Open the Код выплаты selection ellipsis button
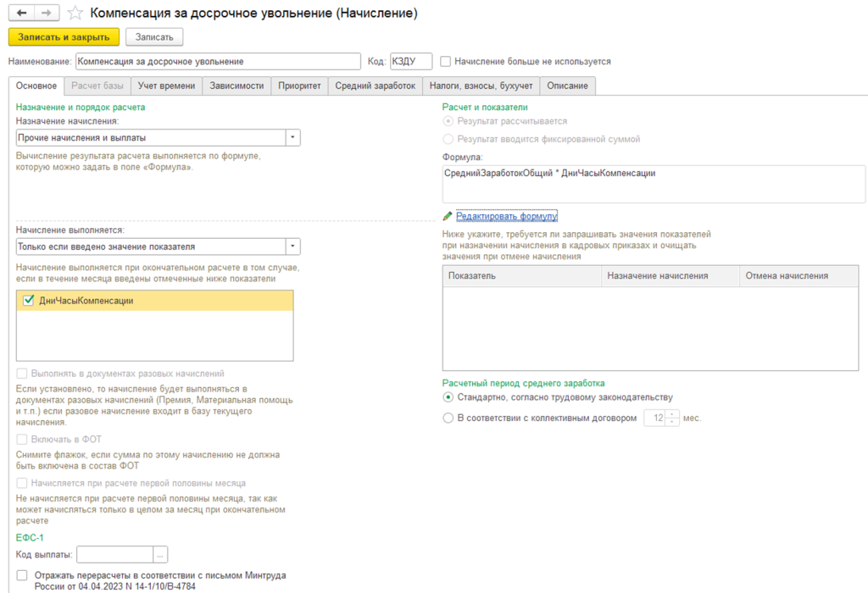868x593 pixels. 160,554
